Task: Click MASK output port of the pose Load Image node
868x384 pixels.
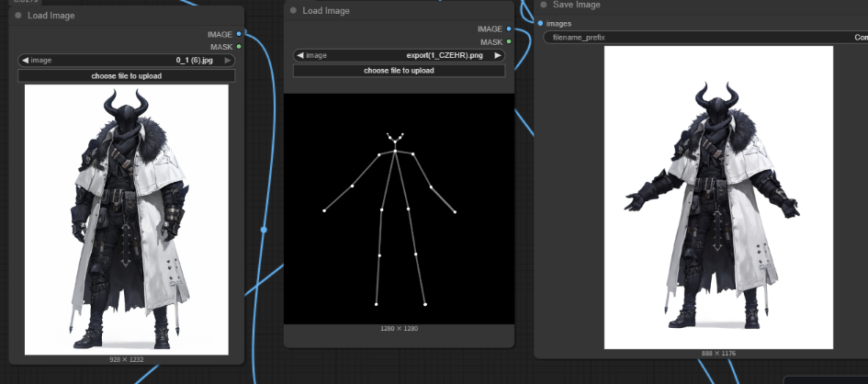Action: click(509, 41)
